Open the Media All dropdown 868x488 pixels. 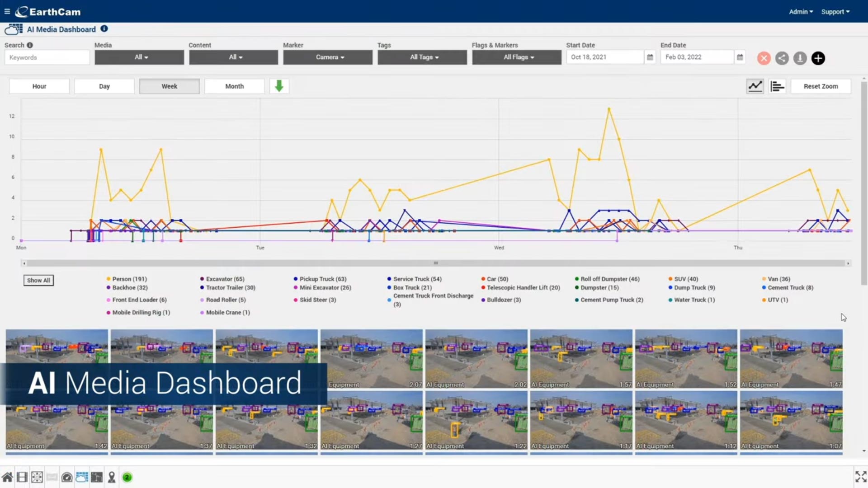click(x=139, y=57)
